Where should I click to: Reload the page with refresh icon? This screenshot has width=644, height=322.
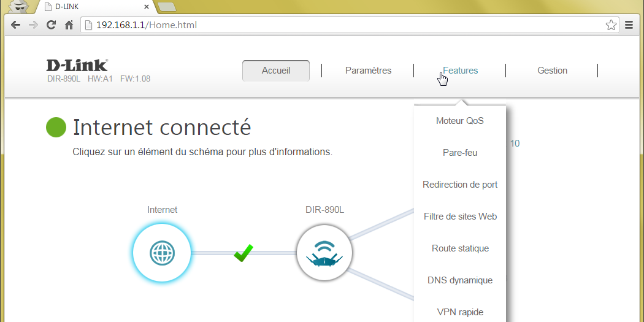pyautogui.click(x=52, y=25)
